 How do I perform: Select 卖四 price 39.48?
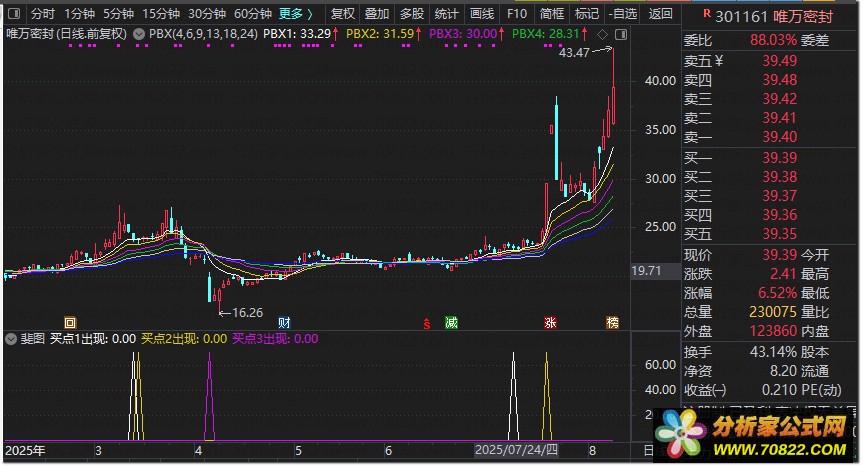coord(779,80)
